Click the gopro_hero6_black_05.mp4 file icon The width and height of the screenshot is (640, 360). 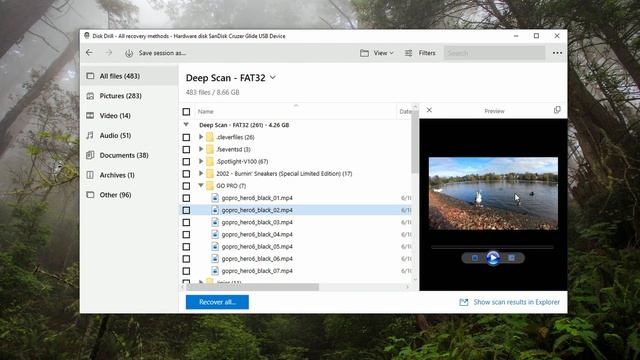215,247
